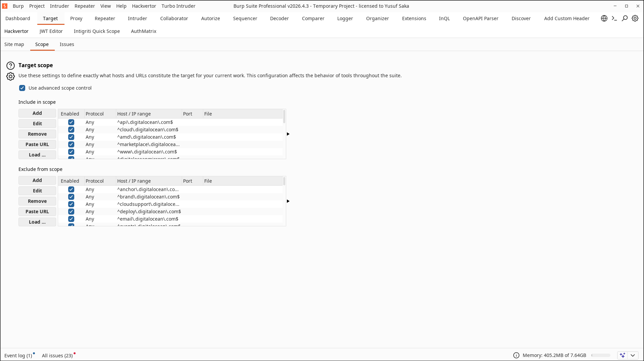644x361 pixels.
Task: Click the Burp Suite logo icon
Action: [5, 6]
